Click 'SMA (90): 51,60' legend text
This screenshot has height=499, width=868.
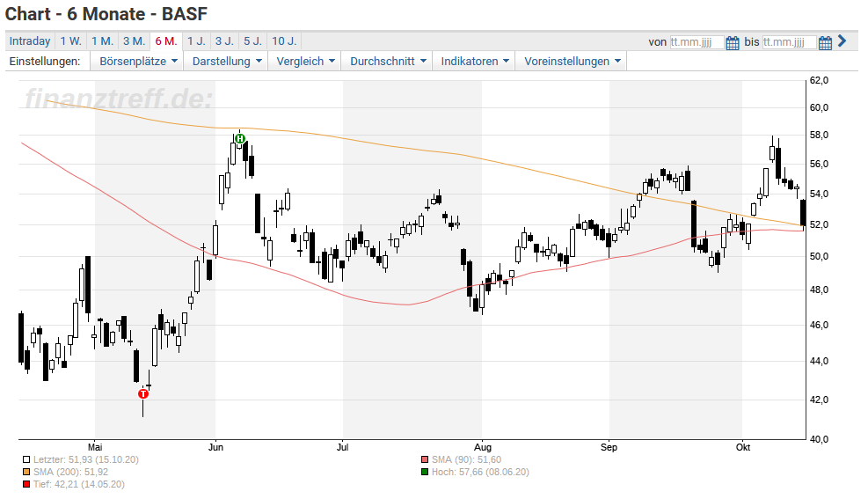coord(467,459)
